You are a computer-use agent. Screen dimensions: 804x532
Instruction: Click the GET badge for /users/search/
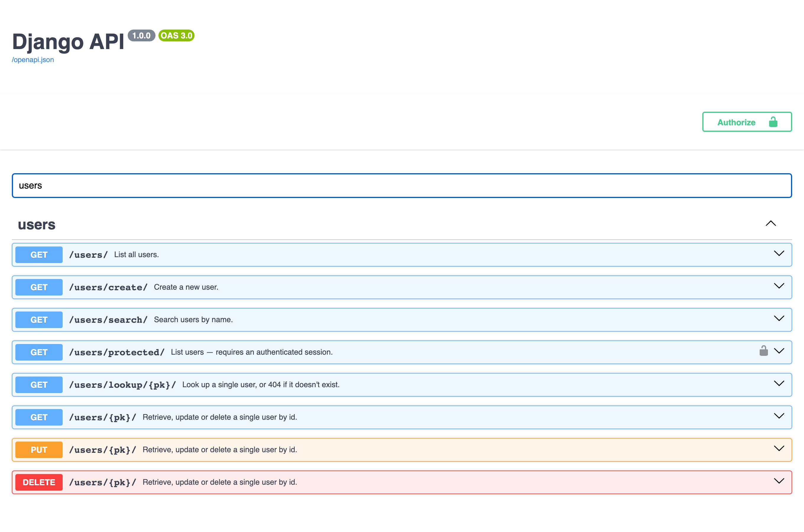click(x=39, y=320)
